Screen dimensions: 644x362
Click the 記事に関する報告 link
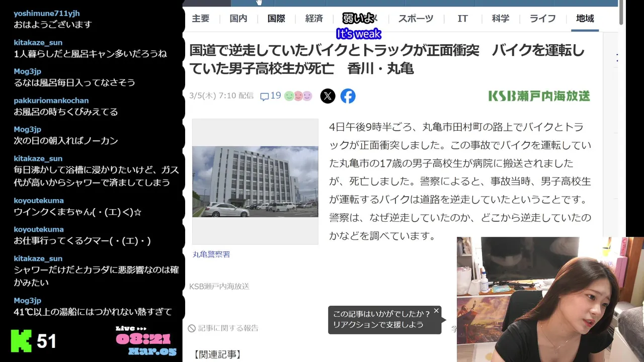(228, 328)
